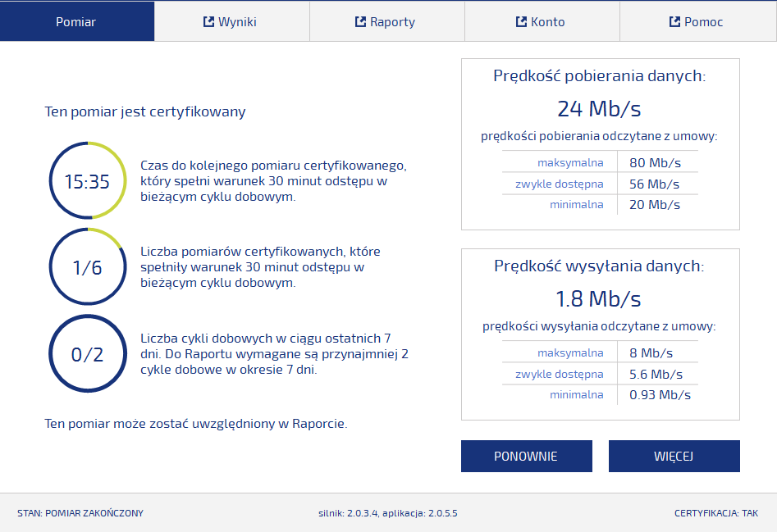Viewport: 777px width, 532px height.
Task: Click the 15:35 countdown circle
Action: [x=87, y=181]
